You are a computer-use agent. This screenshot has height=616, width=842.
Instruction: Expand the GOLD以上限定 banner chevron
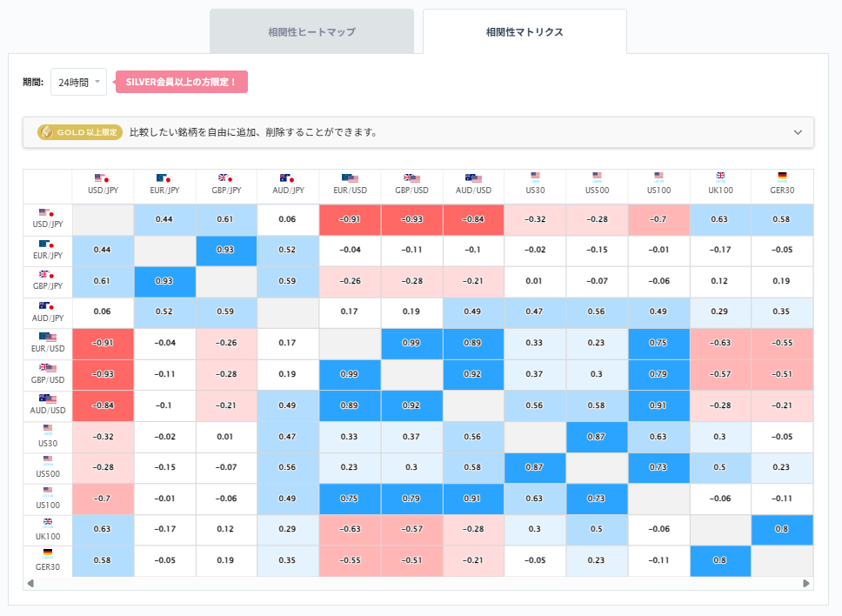tap(798, 132)
